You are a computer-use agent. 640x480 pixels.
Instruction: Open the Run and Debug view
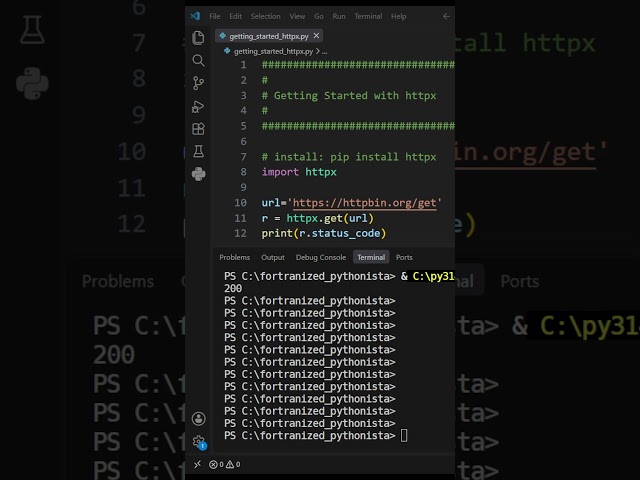198,107
